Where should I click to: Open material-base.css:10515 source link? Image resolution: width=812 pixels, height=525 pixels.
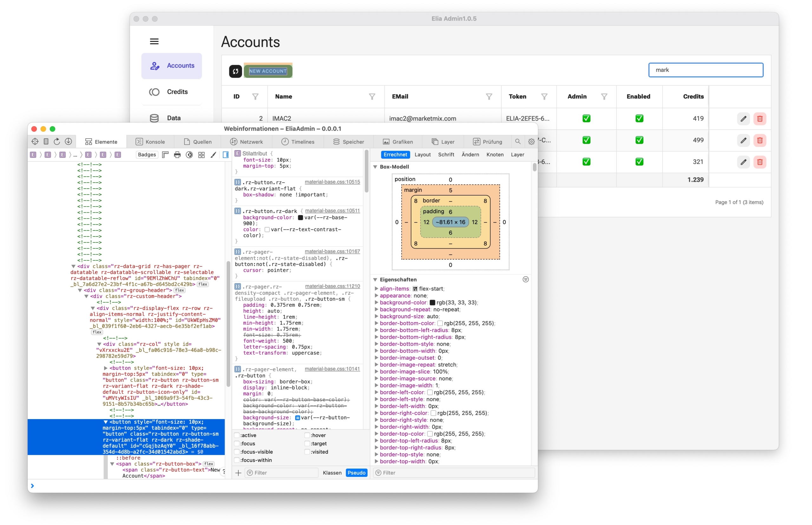click(332, 182)
